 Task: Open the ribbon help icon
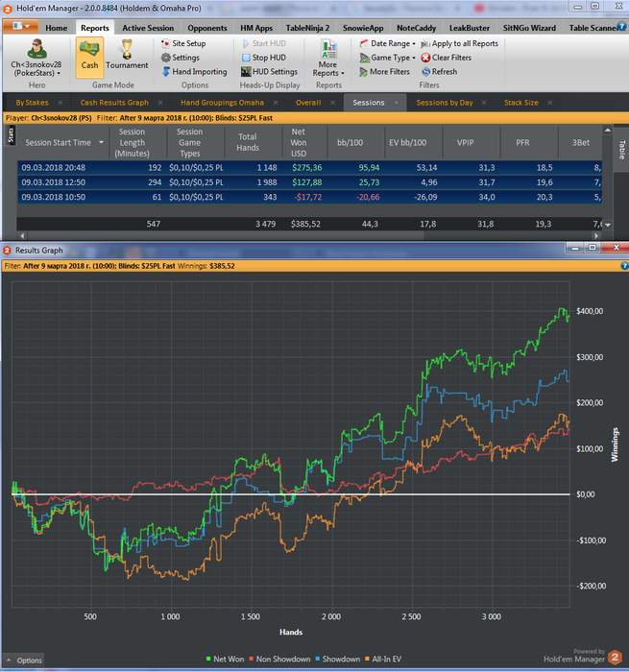click(621, 27)
